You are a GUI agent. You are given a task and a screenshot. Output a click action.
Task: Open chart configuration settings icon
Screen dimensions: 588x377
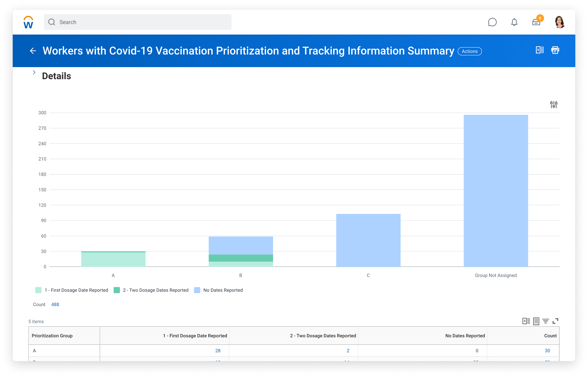553,105
